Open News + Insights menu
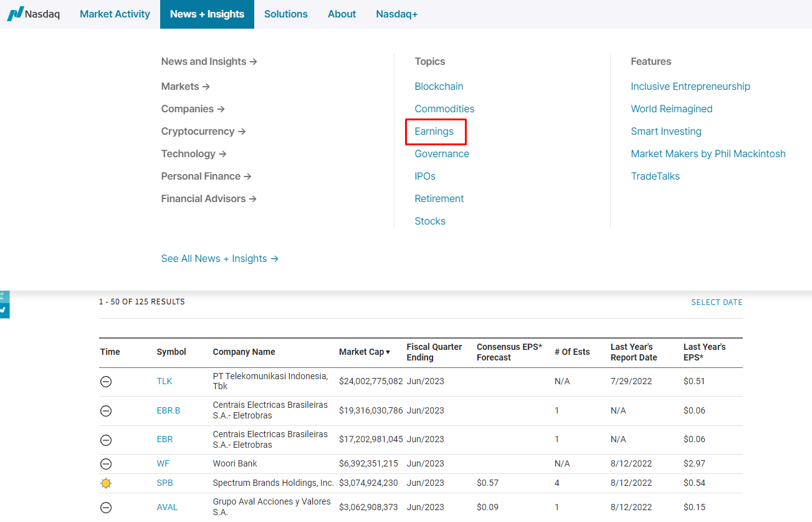 [x=207, y=14]
